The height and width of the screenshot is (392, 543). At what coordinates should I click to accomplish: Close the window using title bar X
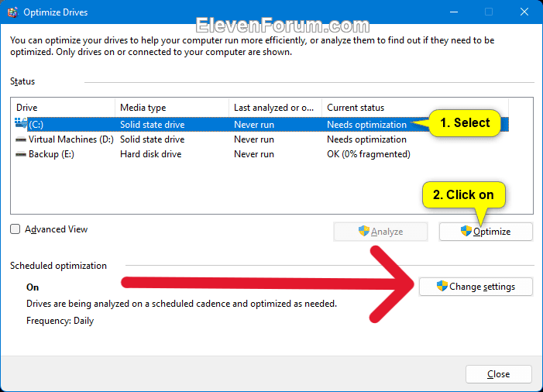click(524, 12)
